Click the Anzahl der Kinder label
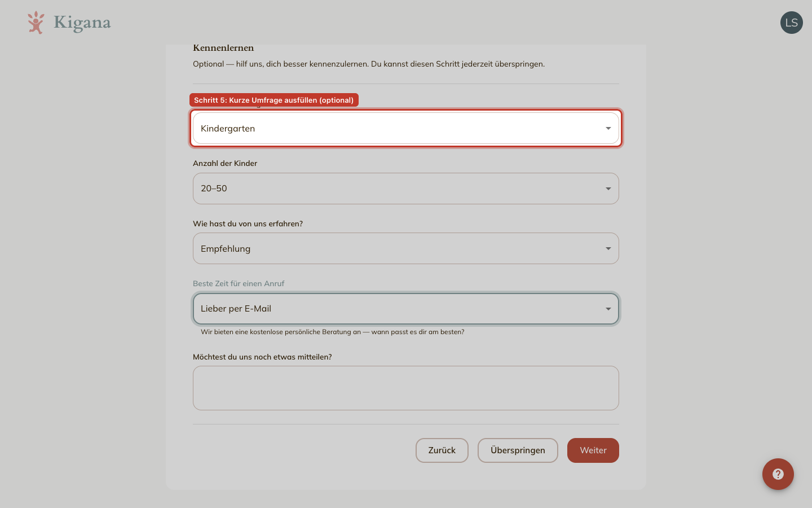 click(225, 163)
